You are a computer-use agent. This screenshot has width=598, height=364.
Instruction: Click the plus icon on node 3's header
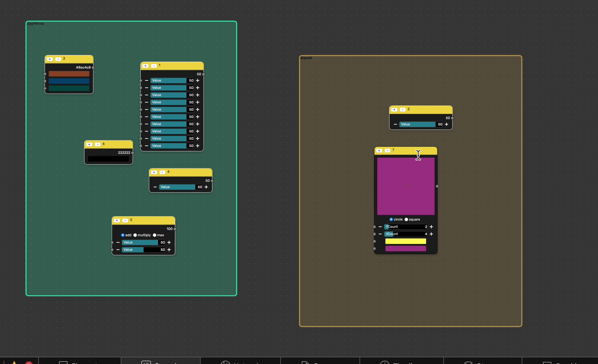[50, 59]
